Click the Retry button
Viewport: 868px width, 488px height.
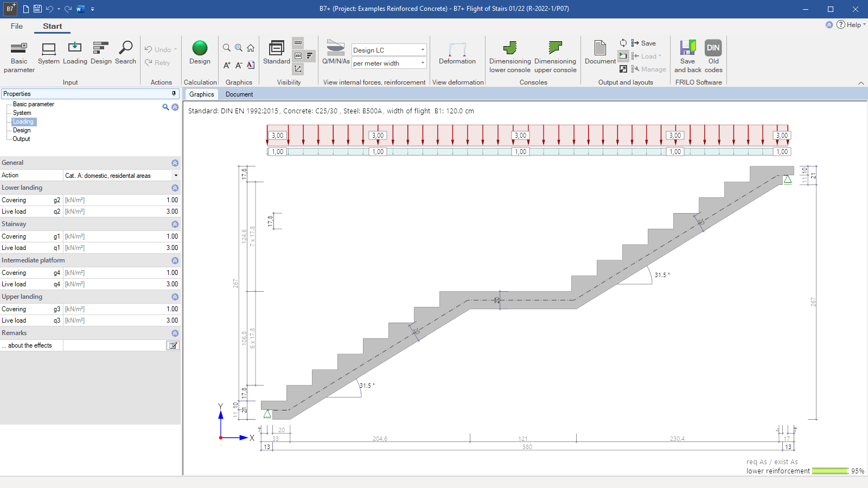tap(157, 62)
